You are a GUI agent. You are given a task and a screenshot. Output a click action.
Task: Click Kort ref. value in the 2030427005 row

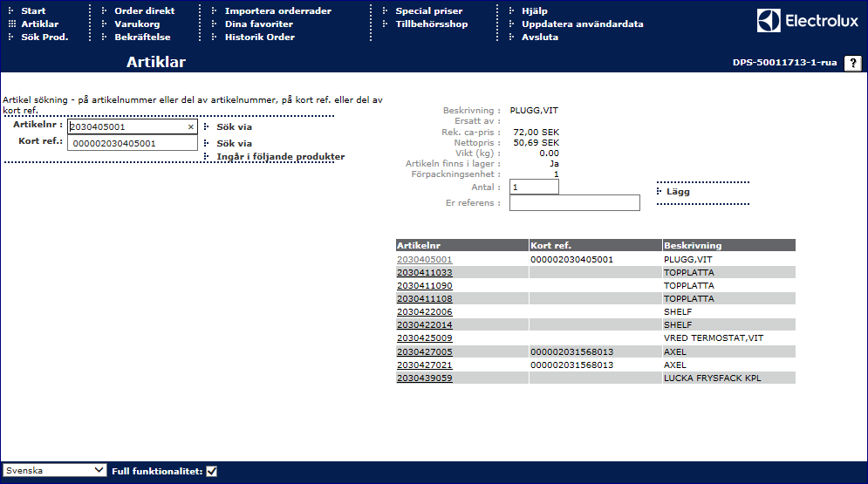click(x=571, y=351)
